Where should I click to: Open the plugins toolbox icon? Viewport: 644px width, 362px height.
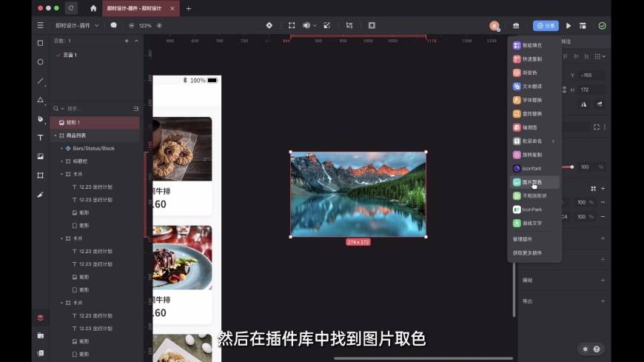point(516,26)
